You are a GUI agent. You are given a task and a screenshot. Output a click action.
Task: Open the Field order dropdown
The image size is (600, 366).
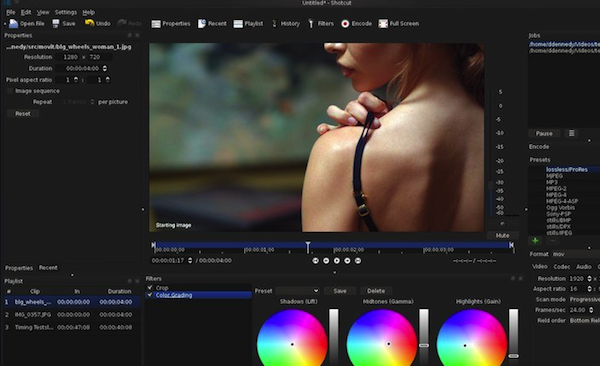(584, 320)
